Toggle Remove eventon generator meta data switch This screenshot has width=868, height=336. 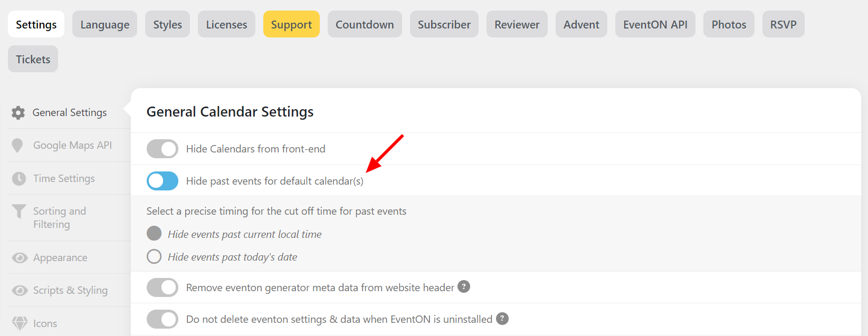(x=163, y=287)
